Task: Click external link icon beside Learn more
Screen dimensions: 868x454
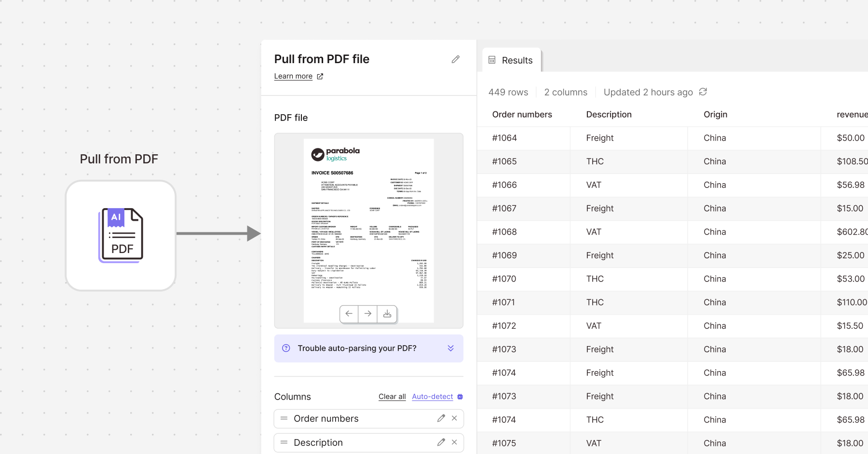Action: point(320,76)
